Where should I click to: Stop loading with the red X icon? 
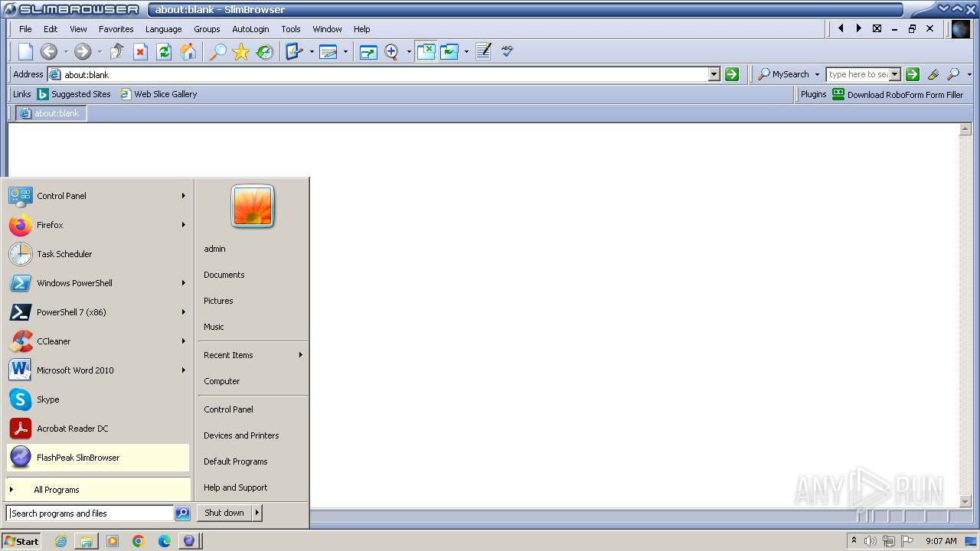pyautogui.click(x=140, y=51)
